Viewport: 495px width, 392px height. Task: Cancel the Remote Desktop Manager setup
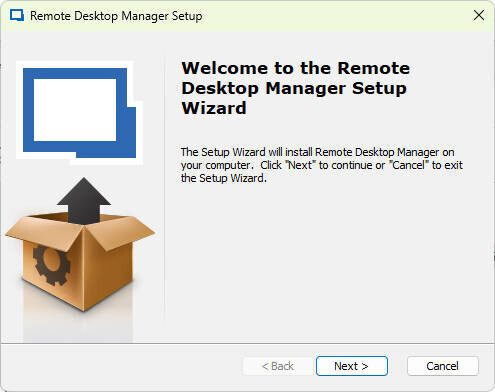pyautogui.click(x=442, y=366)
